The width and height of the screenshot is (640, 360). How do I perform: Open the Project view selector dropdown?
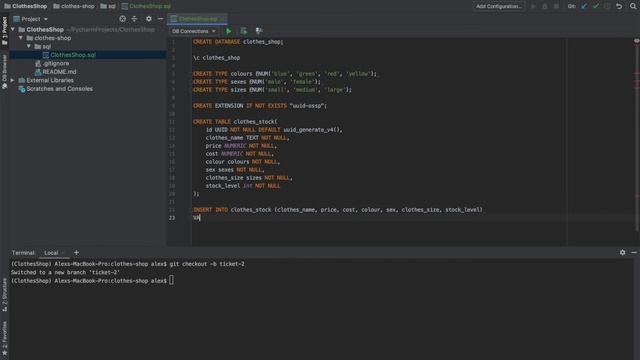point(31,19)
